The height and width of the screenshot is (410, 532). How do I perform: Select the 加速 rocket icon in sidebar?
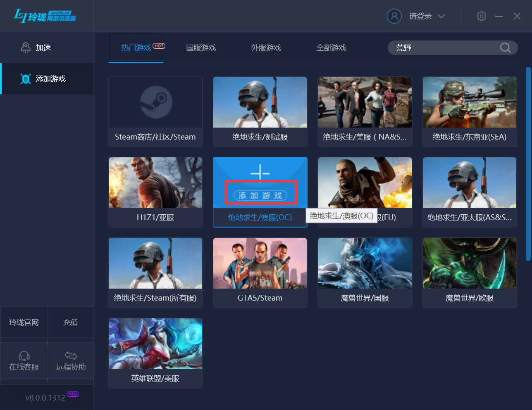coord(26,47)
